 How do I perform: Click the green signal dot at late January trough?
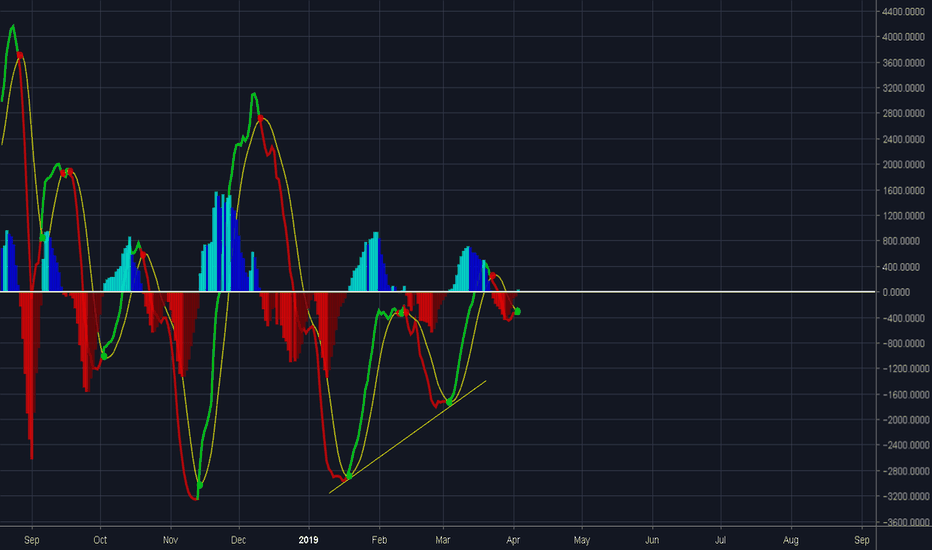point(349,476)
